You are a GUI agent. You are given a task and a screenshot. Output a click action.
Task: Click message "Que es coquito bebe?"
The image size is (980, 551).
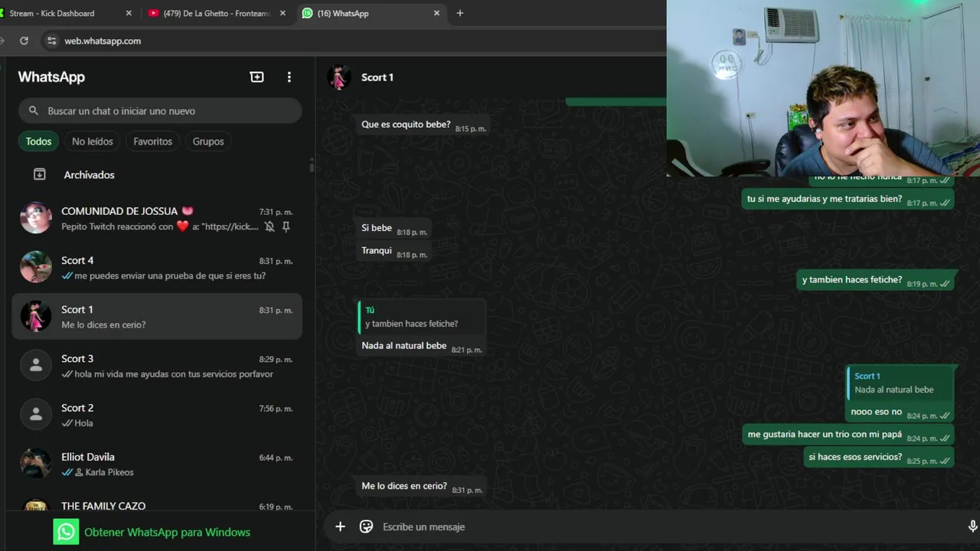tap(423, 125)
